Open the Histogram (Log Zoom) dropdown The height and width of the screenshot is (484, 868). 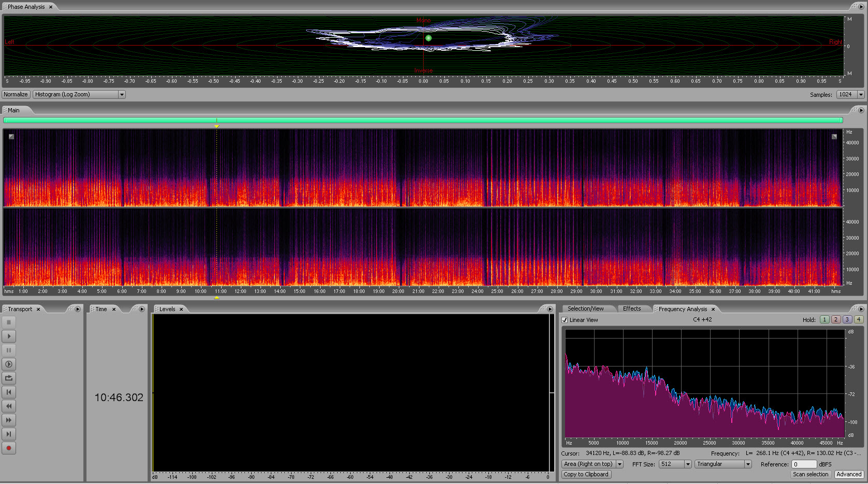(x=79, y=95)
